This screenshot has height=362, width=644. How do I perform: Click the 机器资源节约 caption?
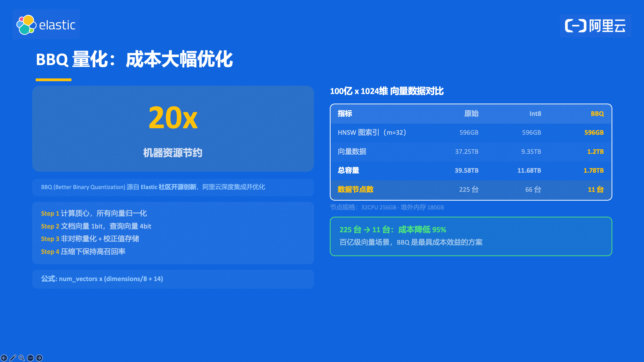coord(173,153)
